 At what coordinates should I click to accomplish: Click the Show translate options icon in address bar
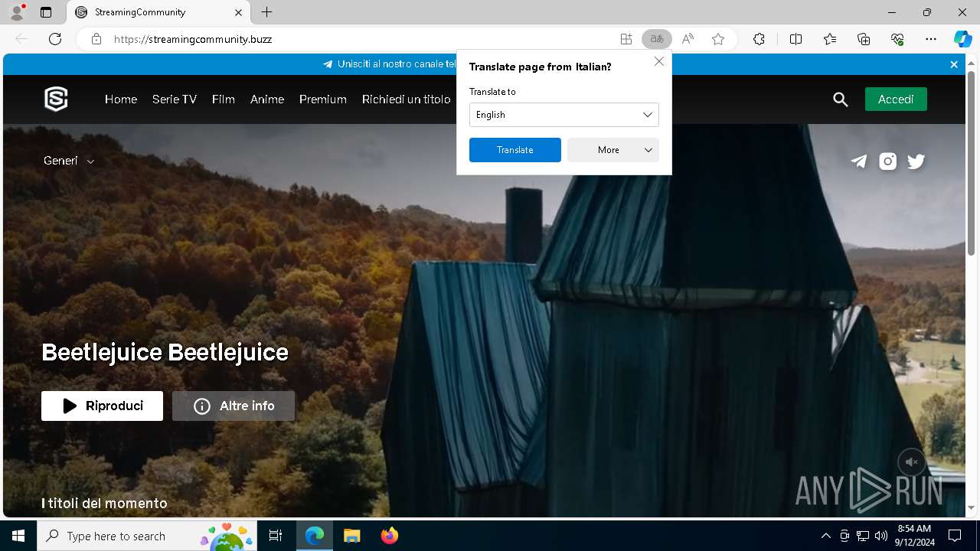point(657,39)
